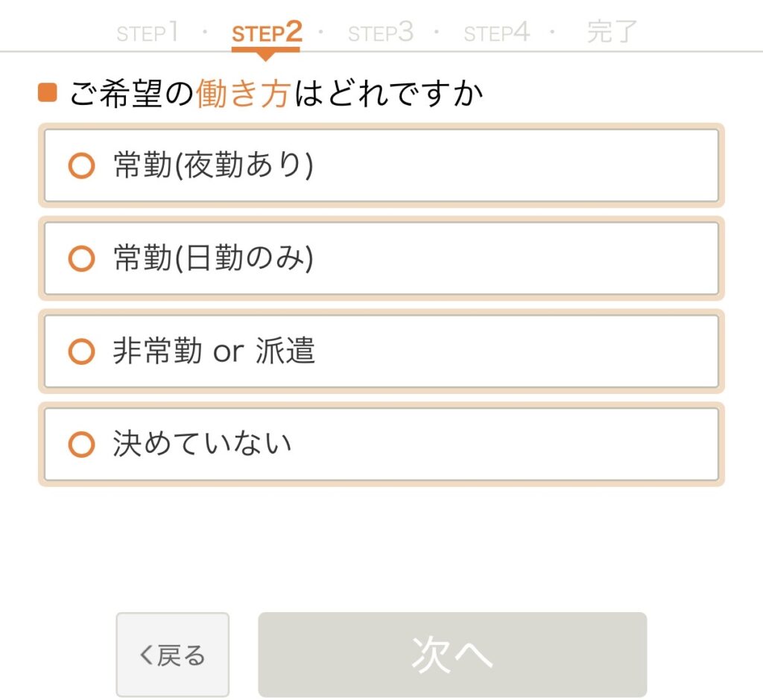Screen dimensions: 763x700
Task: Click the 常勤(日勤のみ) option text
Action: pos(213,258)
